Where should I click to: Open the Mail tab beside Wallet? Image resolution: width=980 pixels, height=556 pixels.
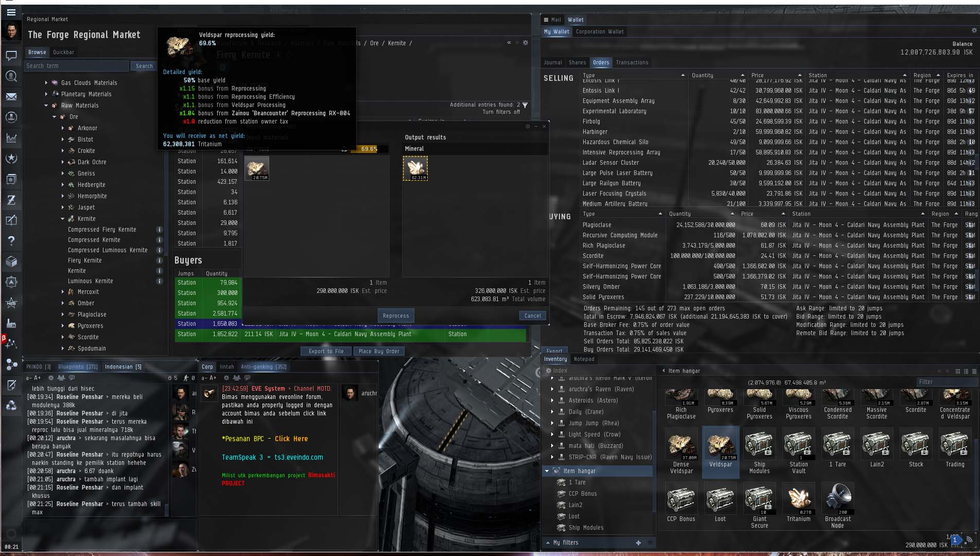coord(556,20)
